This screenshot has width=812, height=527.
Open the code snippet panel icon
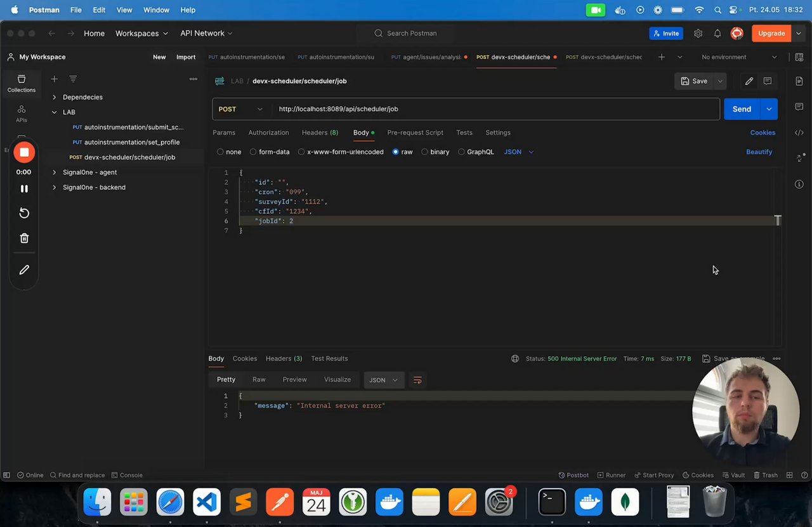click(799, 133)
